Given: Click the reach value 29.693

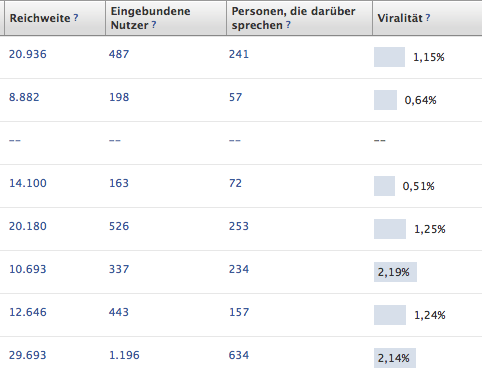Looking at the screenshot, I should pyautogui.click(x=28, y=355).
